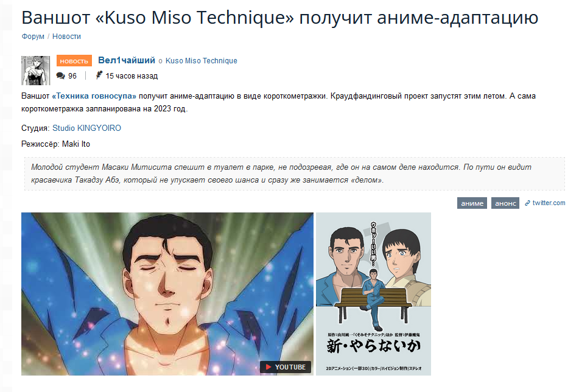Click the 15 часов назад timestamp

132,75
